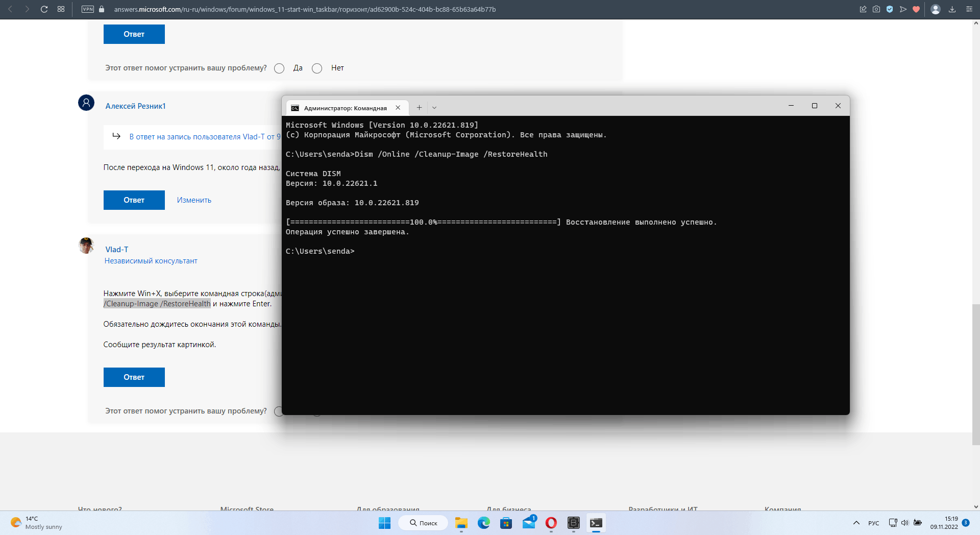The image size is (980, 535).
Task: Open the easy setup sliders icon
Action: [x=969, y=9]
